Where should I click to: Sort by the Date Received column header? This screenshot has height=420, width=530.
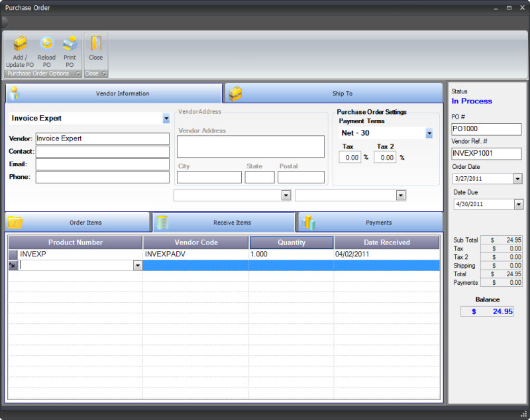tap(387, 242)
